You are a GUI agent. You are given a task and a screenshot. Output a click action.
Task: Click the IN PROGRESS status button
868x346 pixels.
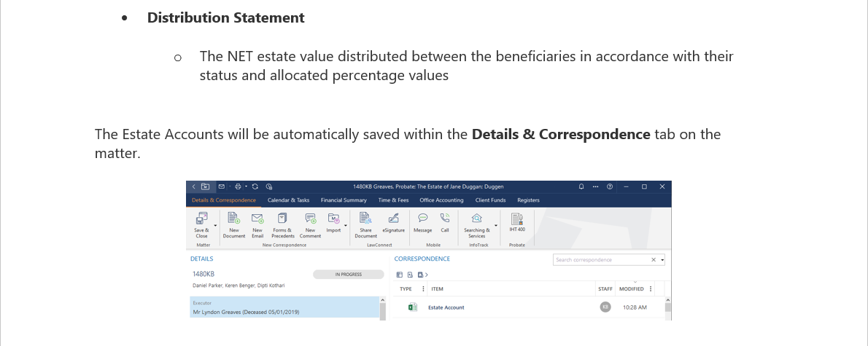click(349, 275)
